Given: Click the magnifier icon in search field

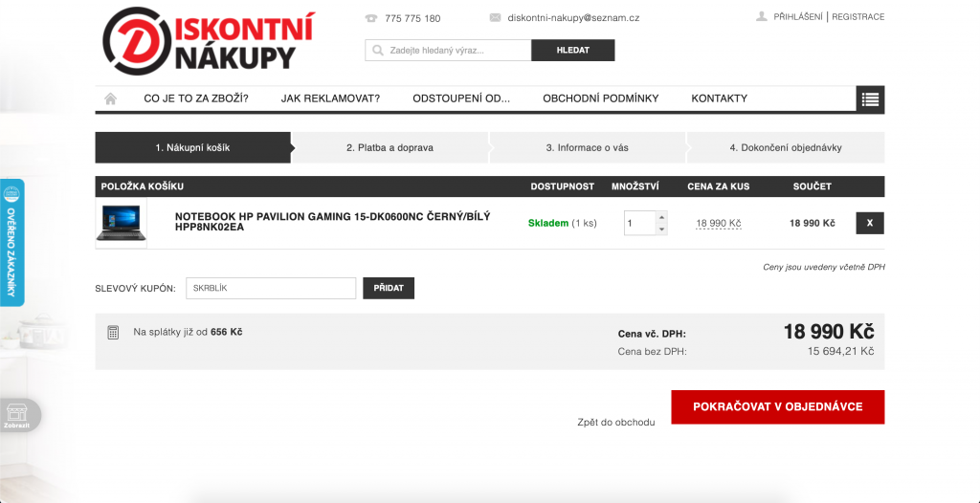Looking at the screenshot, I should point(377,50).
